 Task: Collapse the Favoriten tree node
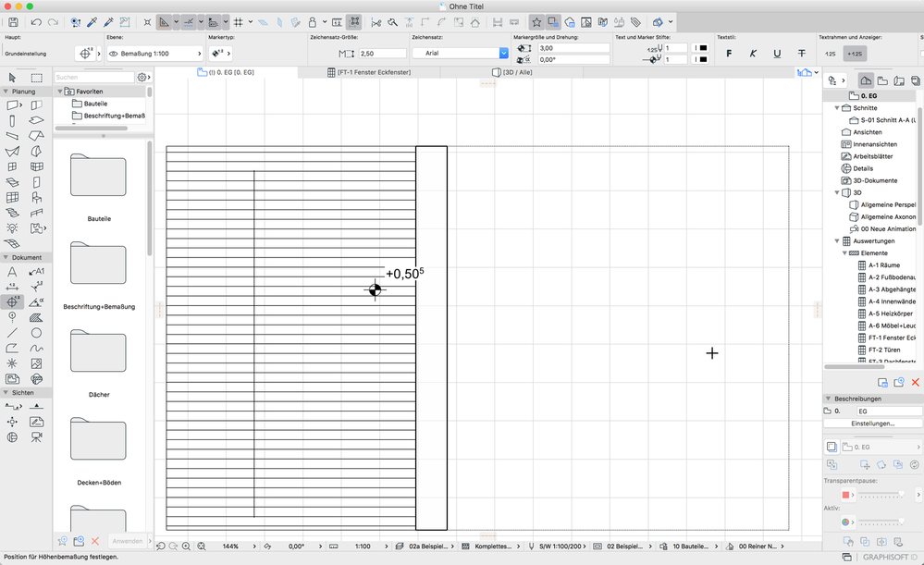click(x=59, y=92)
